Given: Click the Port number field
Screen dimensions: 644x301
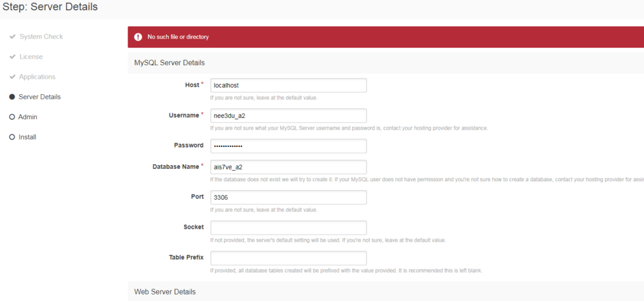Looking at the screenshot, I should pos(289,197).
